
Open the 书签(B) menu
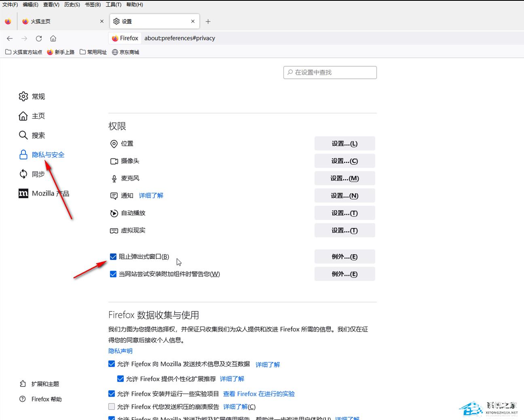[x=93, y=4]
